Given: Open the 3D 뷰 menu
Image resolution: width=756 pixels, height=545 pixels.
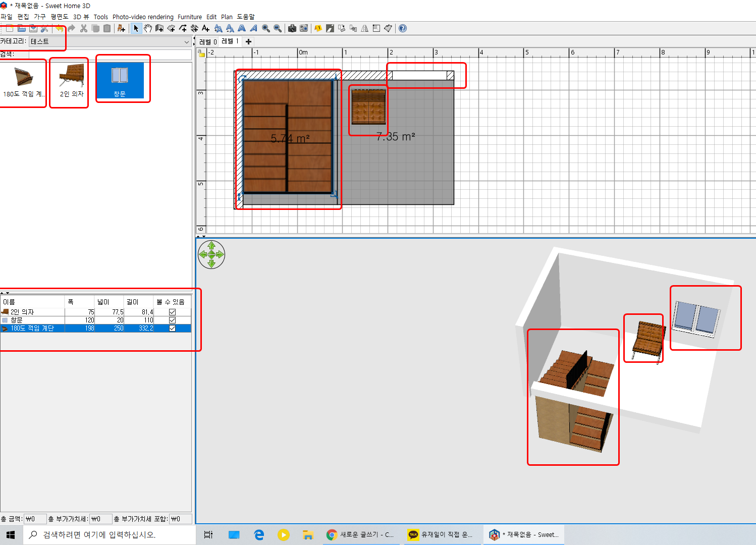Looking at the screenshot, I should [81, 17].
